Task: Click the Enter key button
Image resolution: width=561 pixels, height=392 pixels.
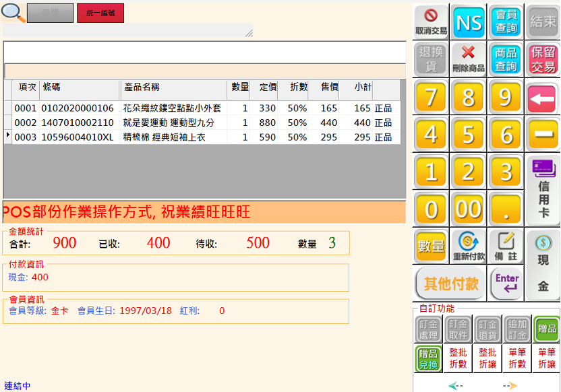Action: tap(507, 284)
